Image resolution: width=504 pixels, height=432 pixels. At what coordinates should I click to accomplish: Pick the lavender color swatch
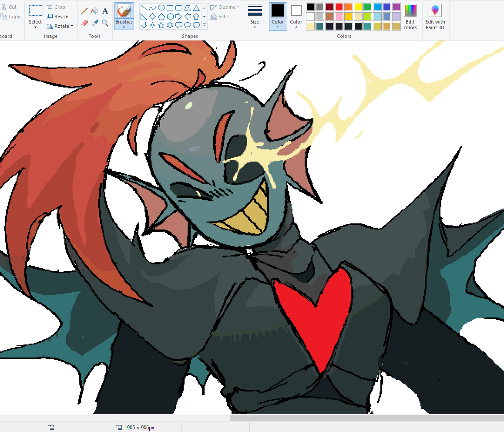(x=396, y=17)
